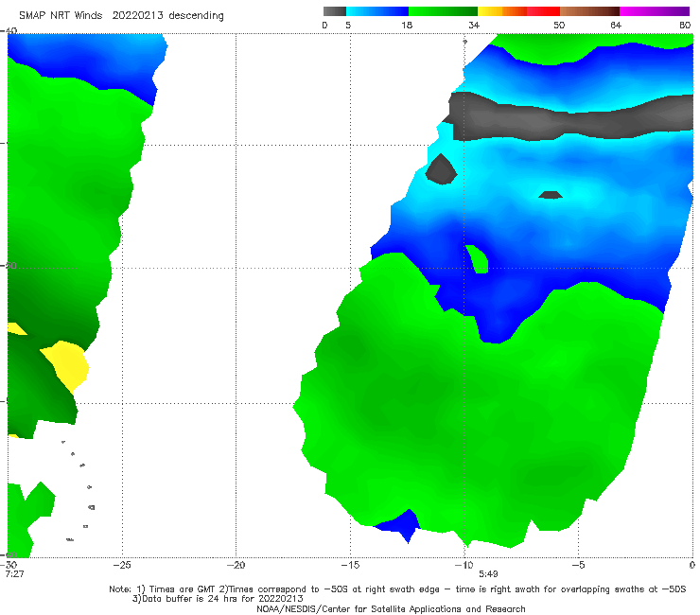Click the color bar label '64'
The image size is (700, 615).
(616, 25)
